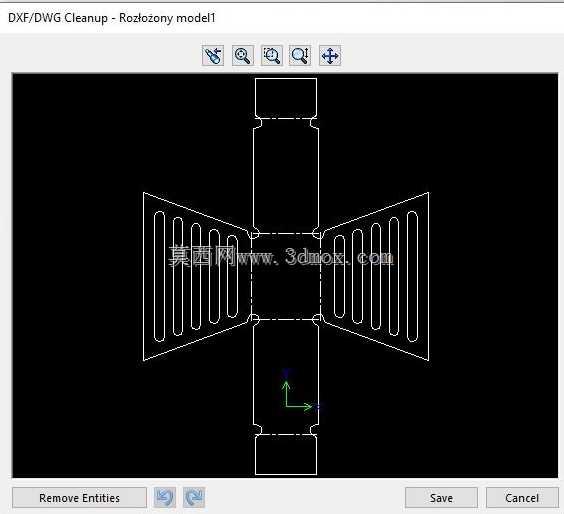Click the Remove Entities button

[x=79, y=498]
